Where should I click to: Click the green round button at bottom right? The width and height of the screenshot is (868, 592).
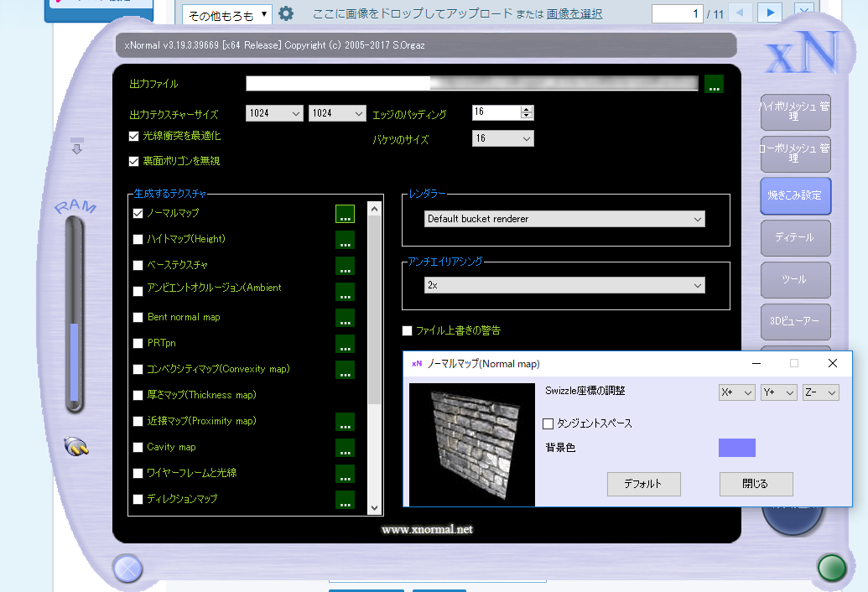831,569
